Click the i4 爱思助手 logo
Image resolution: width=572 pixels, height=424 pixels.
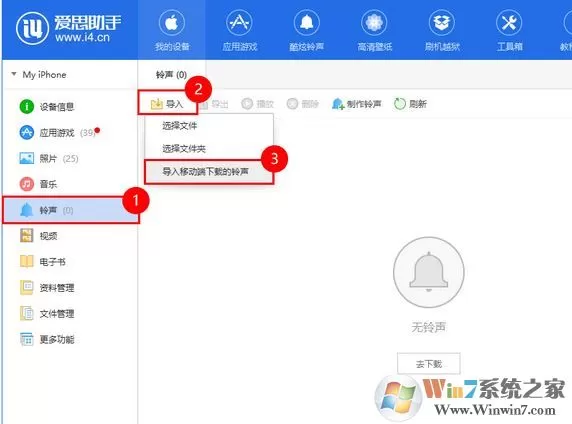pyautogui.click(x=68, y=28)
